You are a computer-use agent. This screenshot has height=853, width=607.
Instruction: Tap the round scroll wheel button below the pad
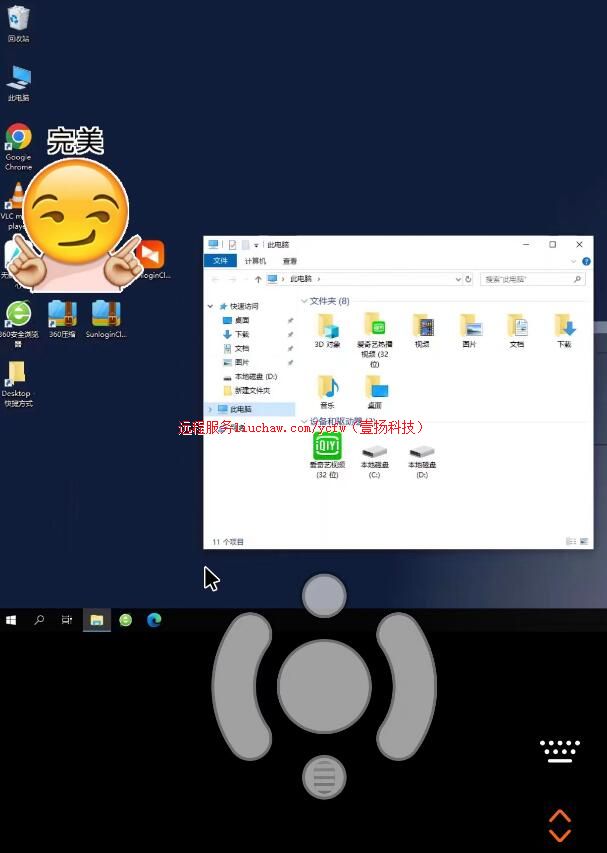coord(323,776)
